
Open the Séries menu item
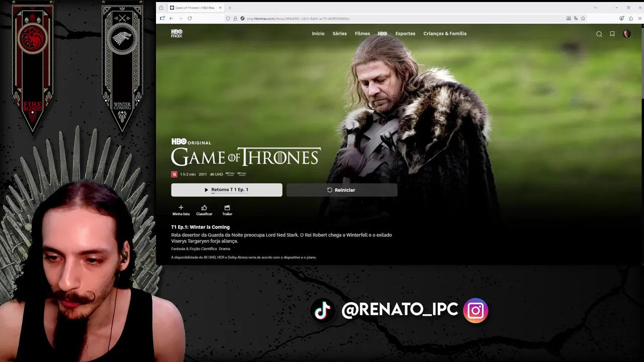click(x=340, y=34)
